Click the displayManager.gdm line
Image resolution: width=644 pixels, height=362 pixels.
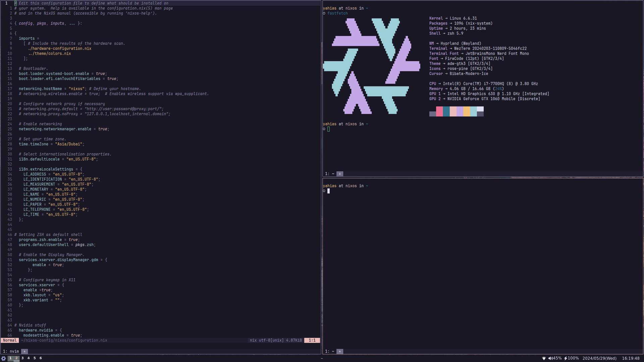(63, 260)
